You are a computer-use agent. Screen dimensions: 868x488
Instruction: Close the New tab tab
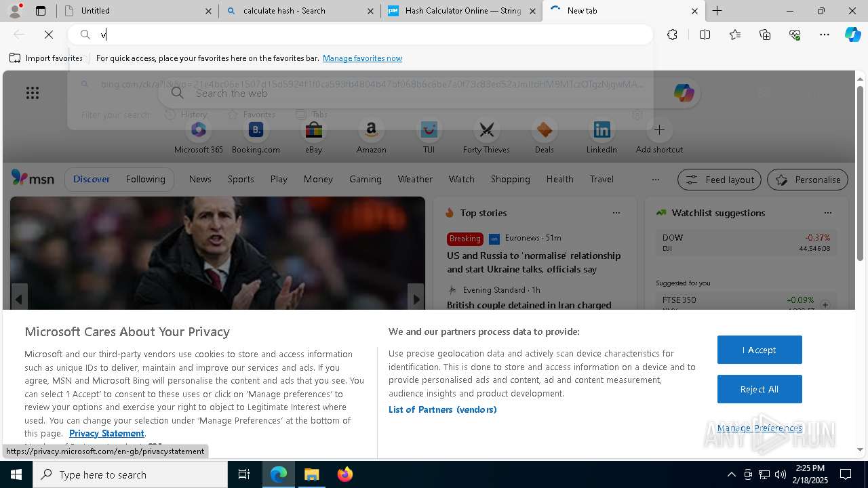click(x=694, y=11)
